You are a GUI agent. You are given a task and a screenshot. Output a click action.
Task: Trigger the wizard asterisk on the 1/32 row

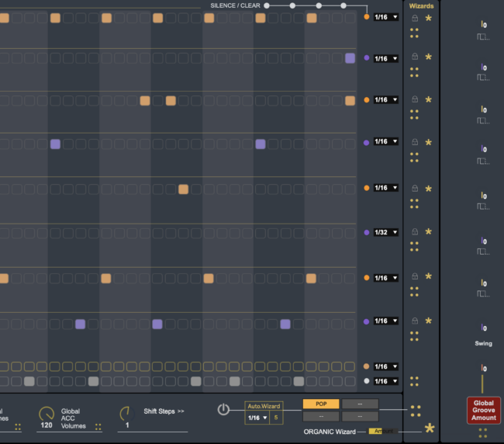(429, 231)
